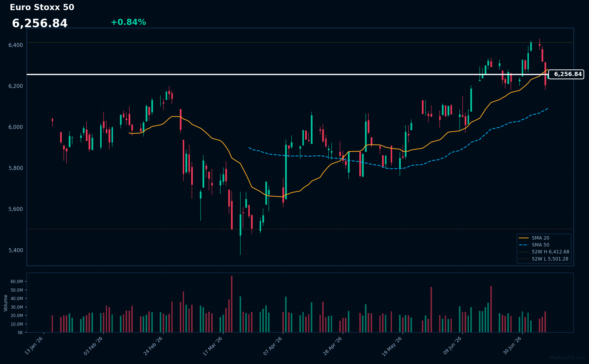Viewport: 589px width, 364px height.
Task: Click the 50.0M volume axis label
Action: (x=17, y=290)
